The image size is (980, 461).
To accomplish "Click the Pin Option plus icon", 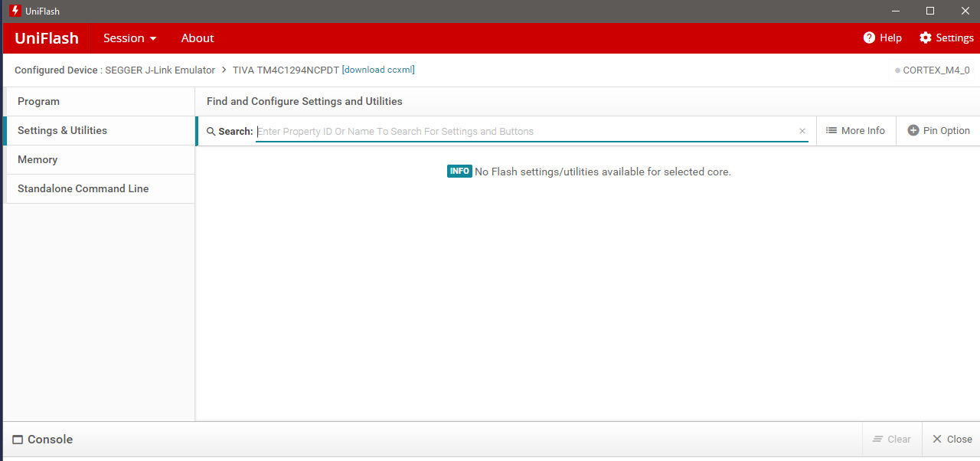I will 913,131.
